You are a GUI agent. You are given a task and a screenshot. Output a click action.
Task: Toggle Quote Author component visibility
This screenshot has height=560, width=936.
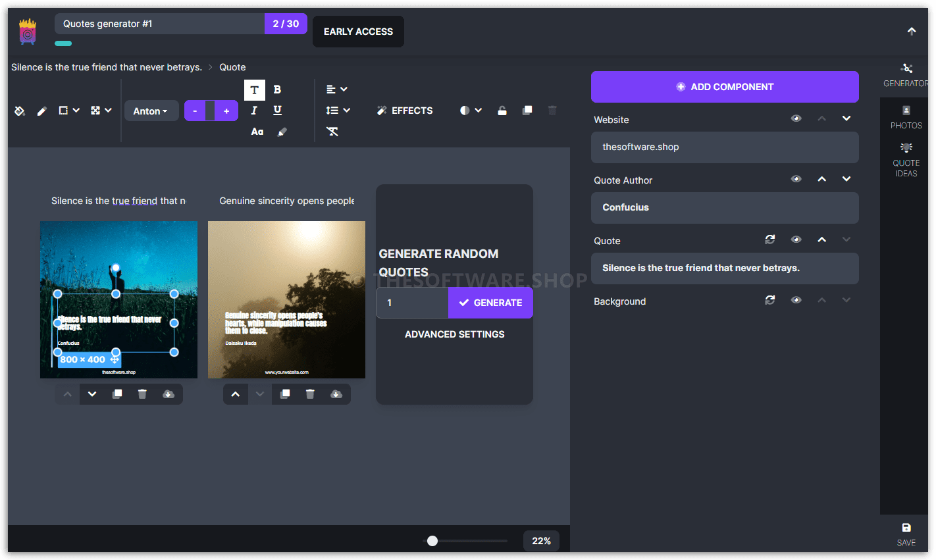click(796, 179)
